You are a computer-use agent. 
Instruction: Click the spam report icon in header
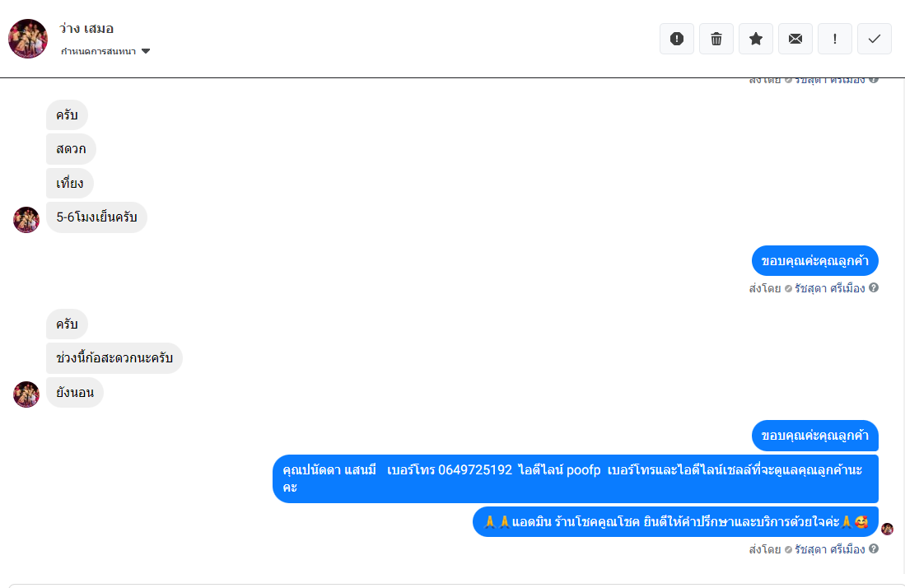point(677,39)
